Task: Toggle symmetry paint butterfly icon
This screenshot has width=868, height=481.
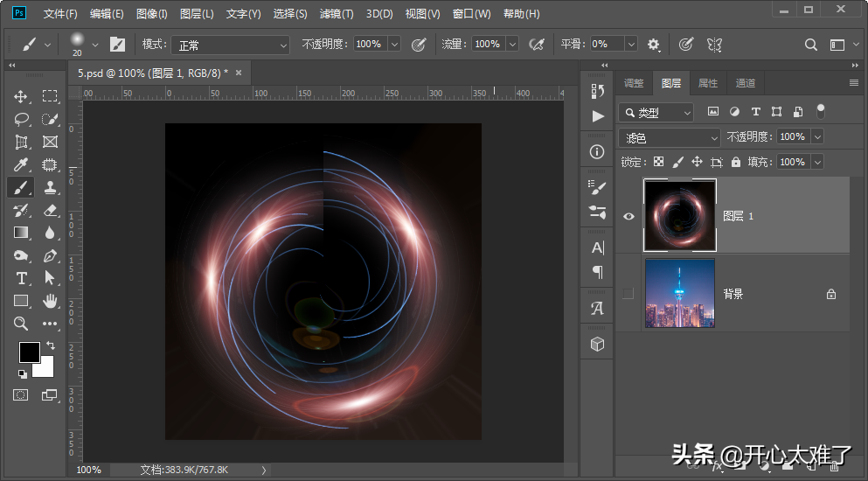Action: tap(714, 45)
